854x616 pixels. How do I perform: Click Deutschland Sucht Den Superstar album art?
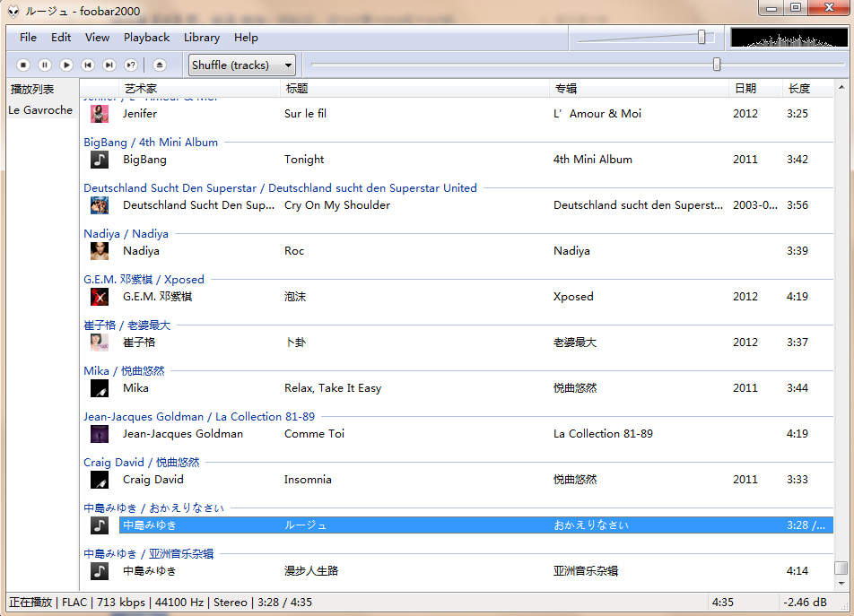[99, 205]
